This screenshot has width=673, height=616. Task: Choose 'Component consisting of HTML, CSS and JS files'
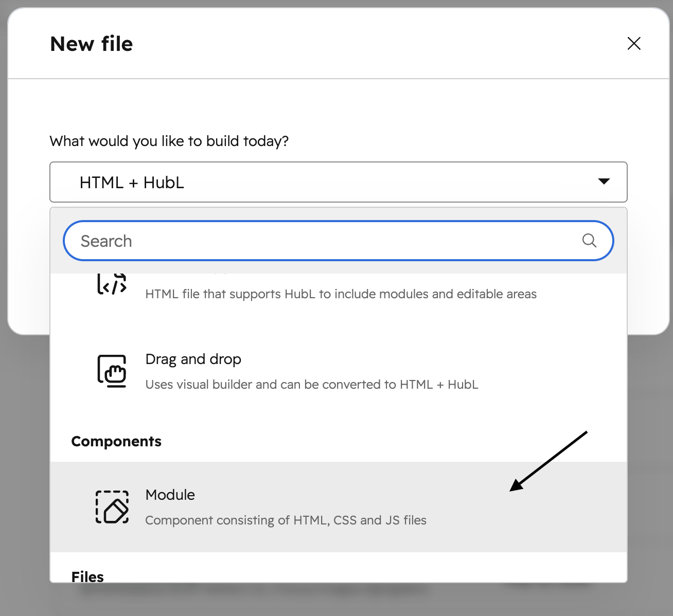tap(286, 520)
